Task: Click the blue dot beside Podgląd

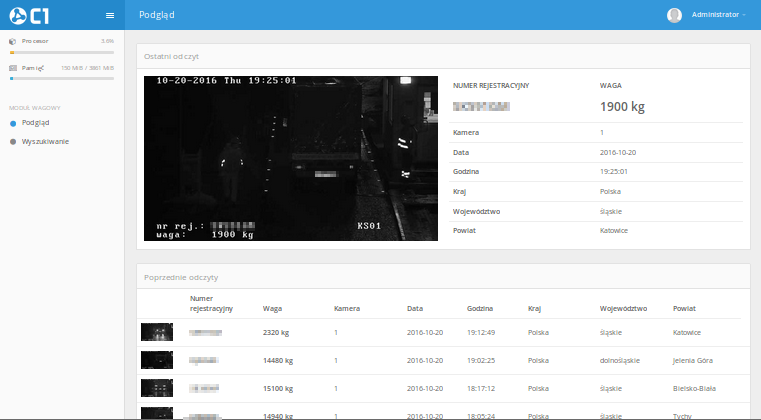Action: [13, 123]
